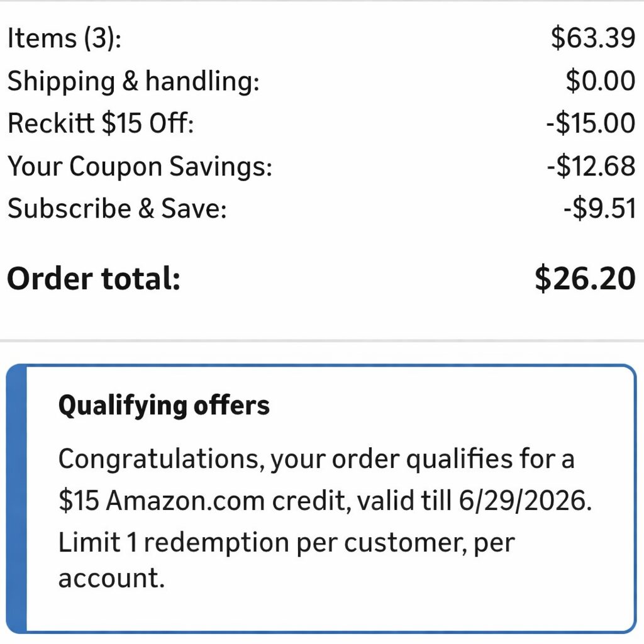Select the $0.00 shipping amount
Screen dimensions: 644x644
pos(600,81)
